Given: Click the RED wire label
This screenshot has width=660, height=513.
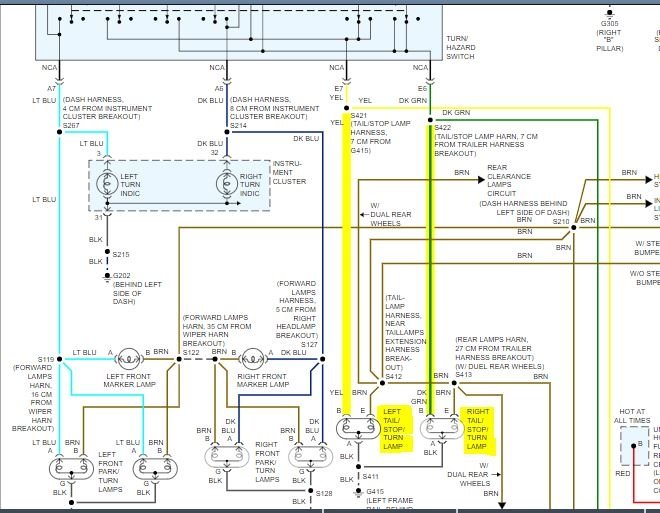Looking at the screenshot, I should (x=623, y=473).
